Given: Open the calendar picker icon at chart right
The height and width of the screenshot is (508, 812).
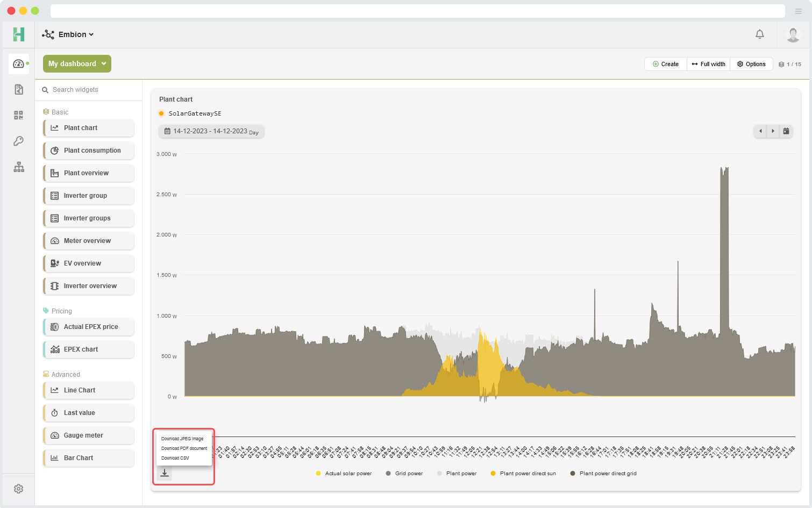Looking at the screenshot, I should tap(786, 131).
